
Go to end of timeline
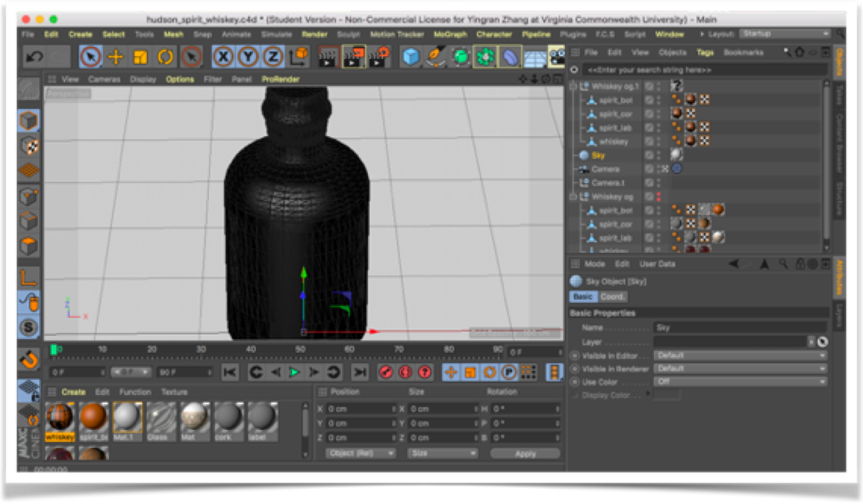360,373
